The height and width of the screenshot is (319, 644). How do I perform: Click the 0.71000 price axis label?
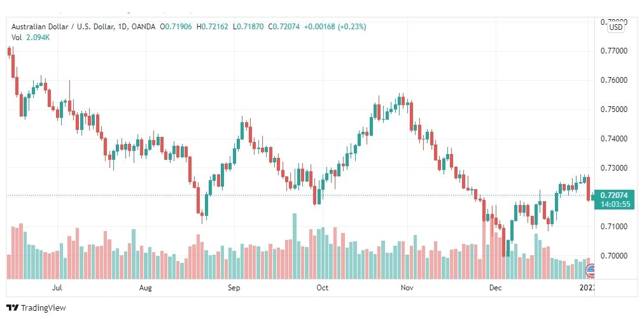pyautogui.click(x=613, y=226)
